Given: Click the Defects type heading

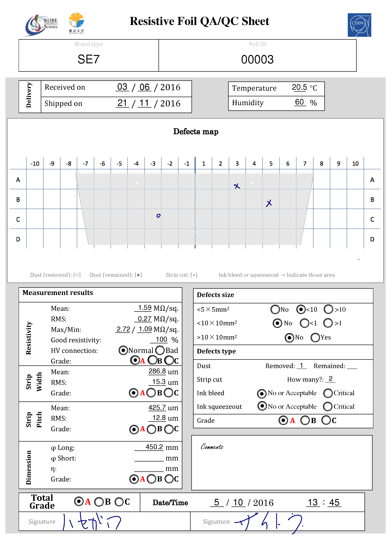Looking at the screenshot, I should (x=216, y=351).
